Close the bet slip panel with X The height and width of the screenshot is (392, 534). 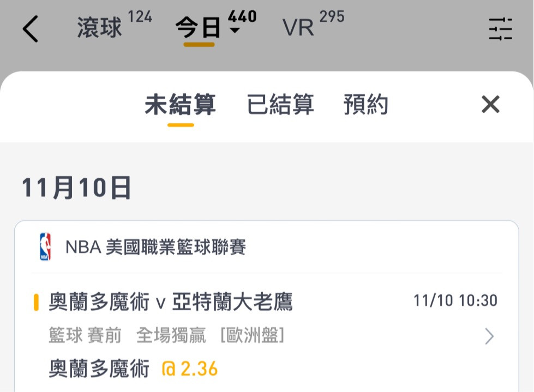click(490, 104)
